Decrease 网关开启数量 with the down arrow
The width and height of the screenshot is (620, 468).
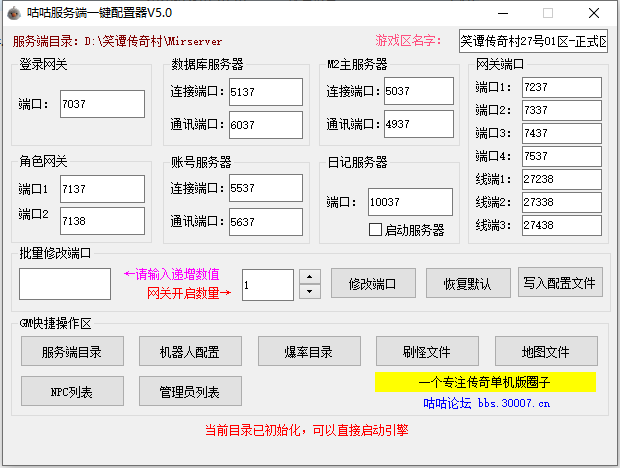310,292
